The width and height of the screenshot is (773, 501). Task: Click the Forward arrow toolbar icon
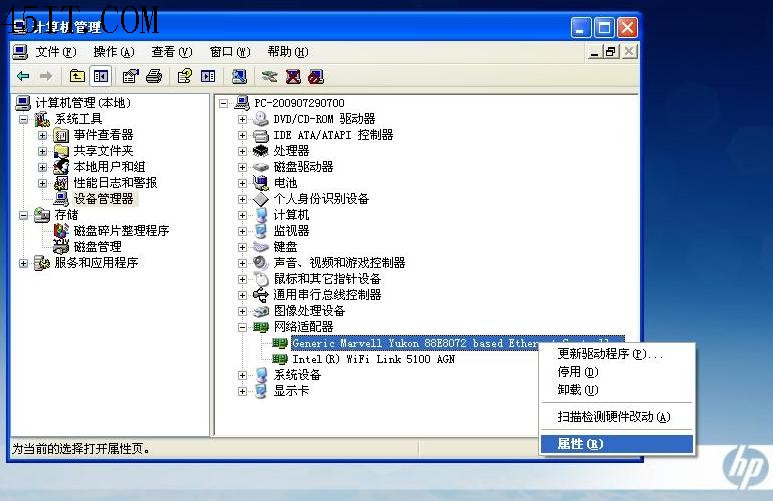coord(46,76)
